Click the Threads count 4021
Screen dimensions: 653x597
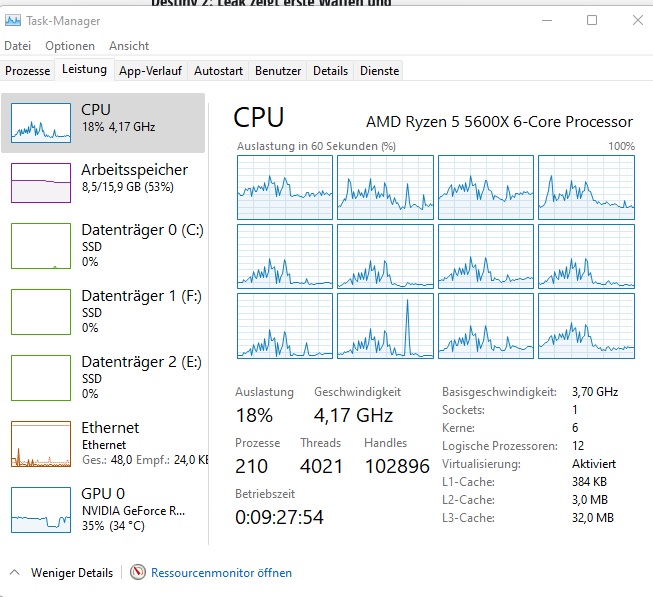321,466
